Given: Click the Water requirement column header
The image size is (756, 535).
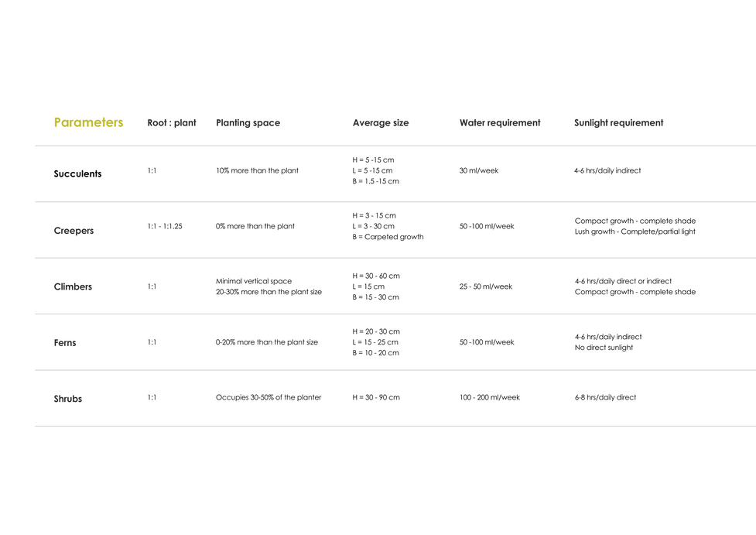Looking at the screenshot, I should pyautogui.click(x=500, y=123).
